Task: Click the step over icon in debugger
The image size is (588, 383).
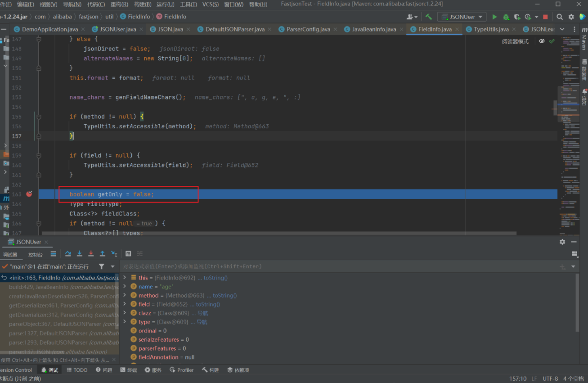Action: [x=68, y=254]
